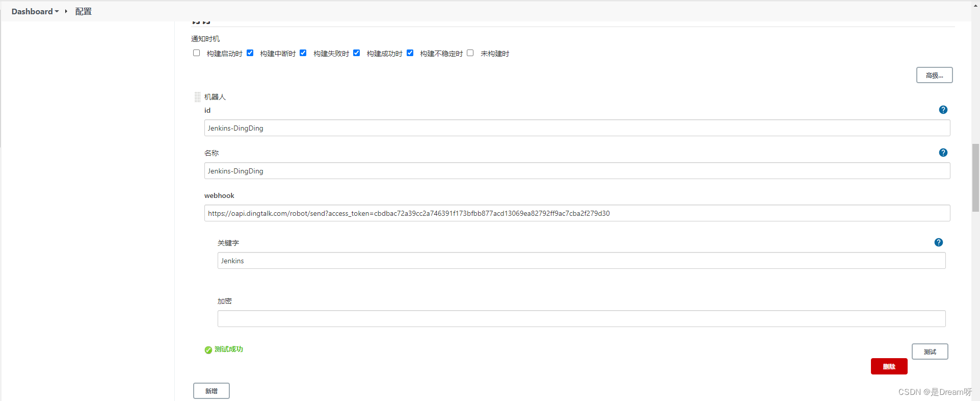The width and height of the screenshot is (980, 401).
Task: Focus the 名称 input field
Action: [x=577, y=171]
